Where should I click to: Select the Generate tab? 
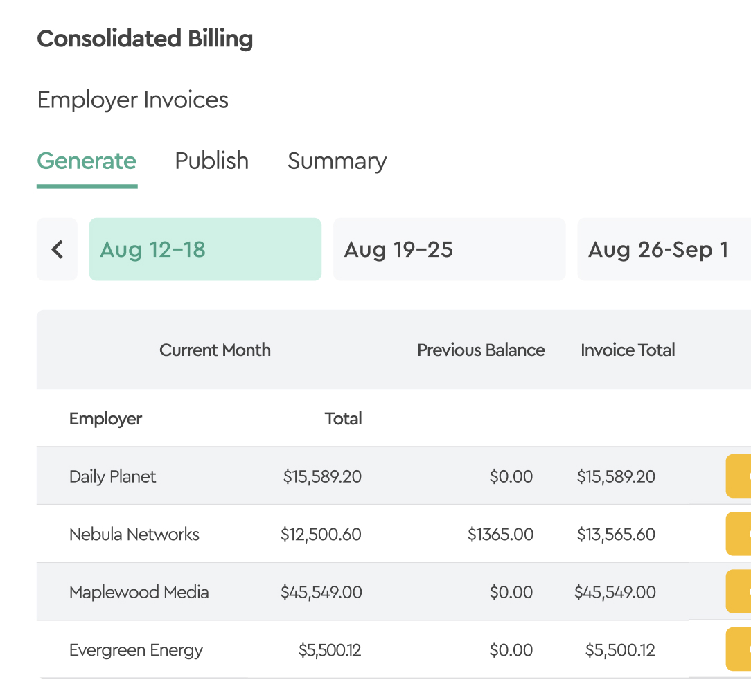(x=87, y=161)
